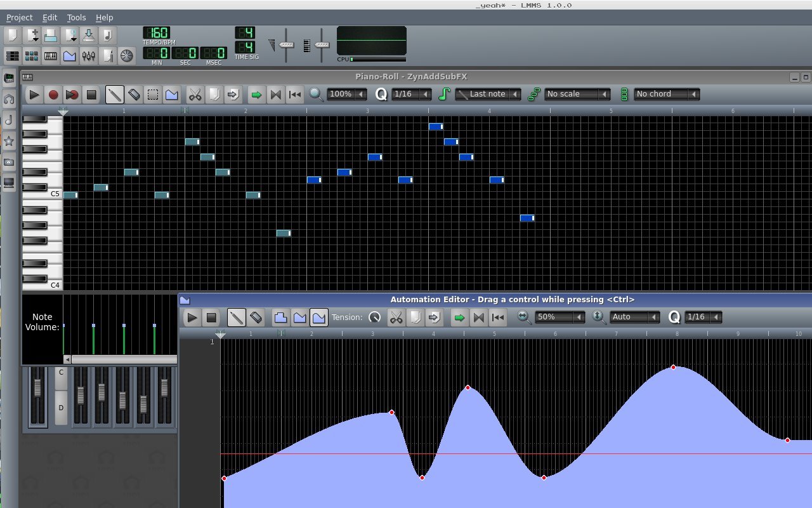Enable record mode in the Piano Roll

point(53,94)
